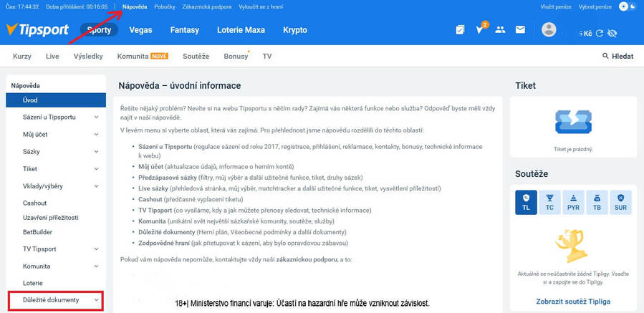
Task: Open Výsledky results page
Action: [x=88, y=57]
